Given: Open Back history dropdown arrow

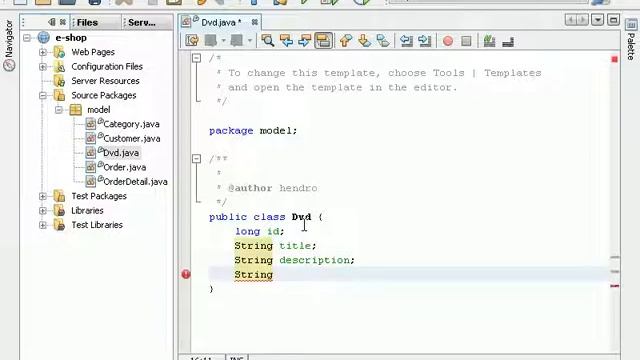Looking at the screenshot, I should [x=223, y=40].
